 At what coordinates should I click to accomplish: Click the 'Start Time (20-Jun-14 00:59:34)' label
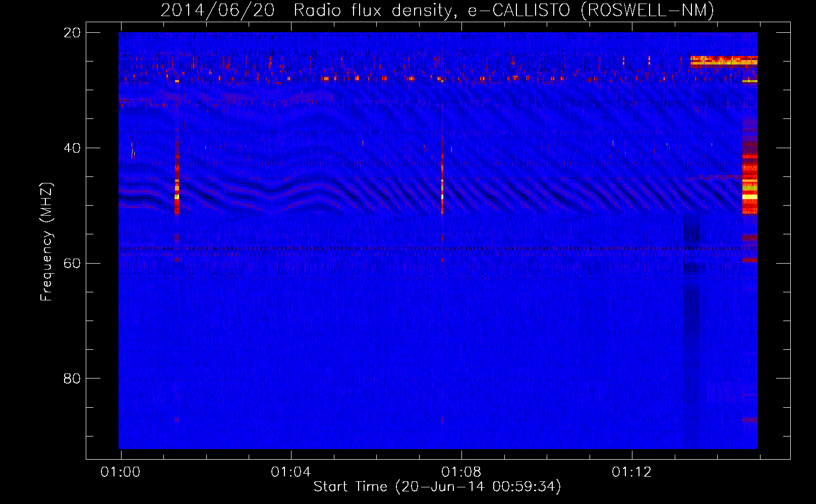click(437, 487)
